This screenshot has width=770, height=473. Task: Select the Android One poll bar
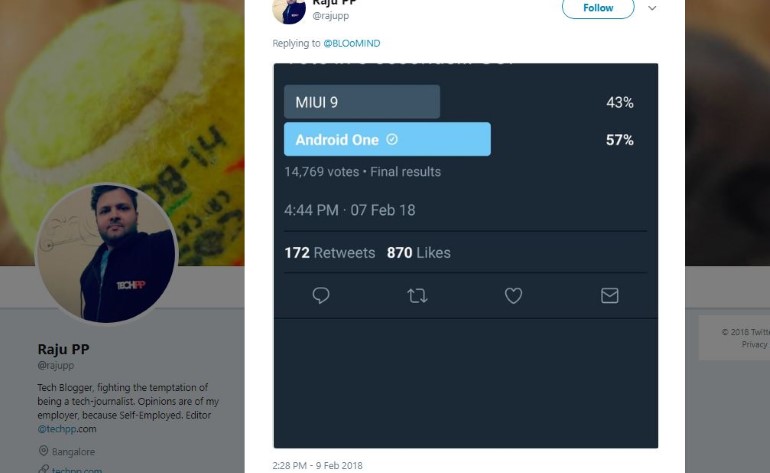[387, 140]
